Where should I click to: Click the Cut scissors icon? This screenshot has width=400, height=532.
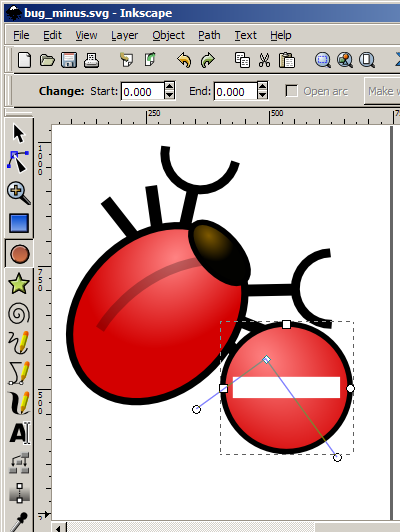(x=264, y=60)
